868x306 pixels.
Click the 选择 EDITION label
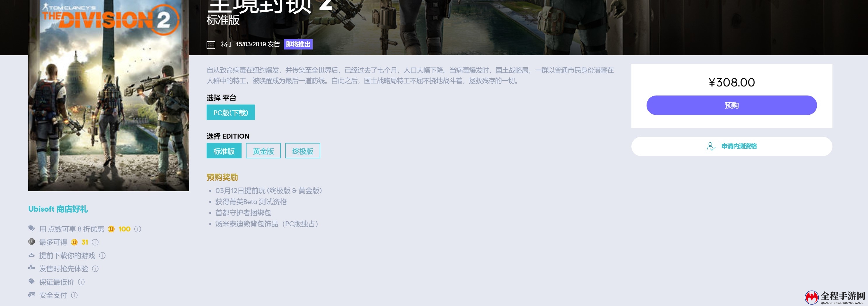[x=228, y=136]
